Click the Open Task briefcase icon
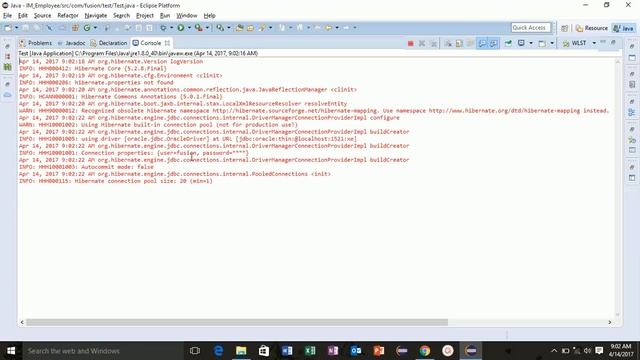 point(250,28)
